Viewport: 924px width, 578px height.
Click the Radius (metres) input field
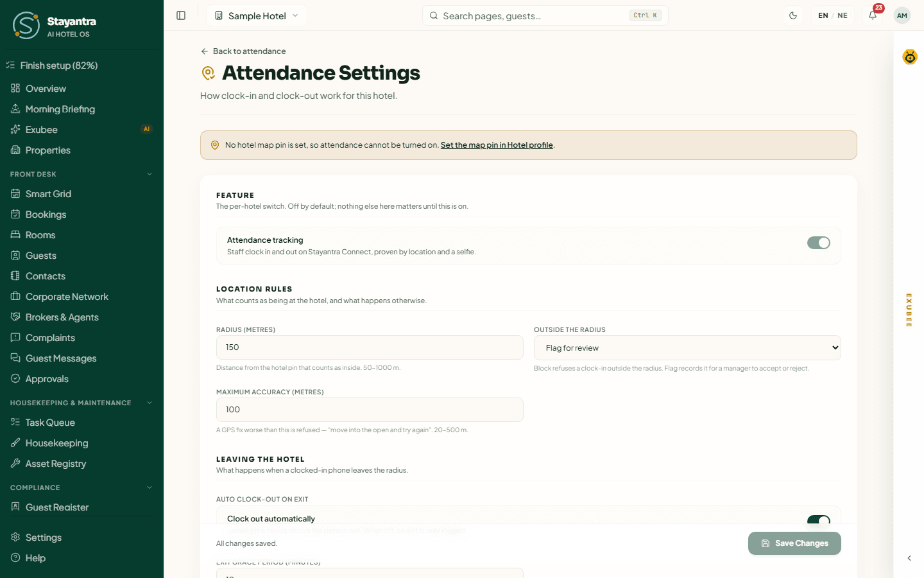[x=370, y=347]
